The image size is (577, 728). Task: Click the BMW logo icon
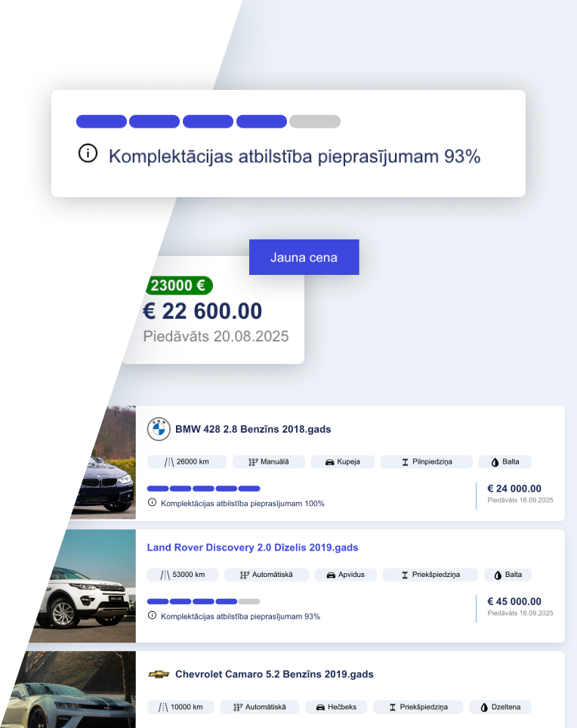coord(159,429)
